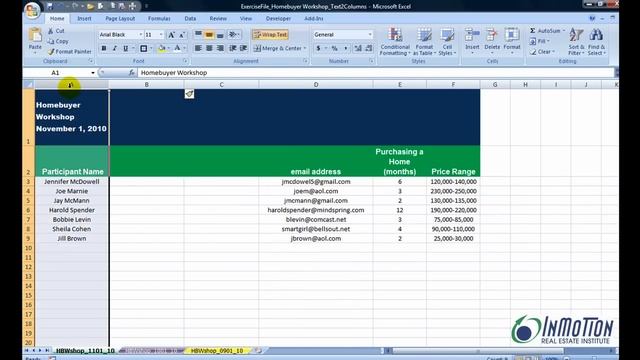
Task: Apply Comma Style format
Action: (x=346, y=49)
